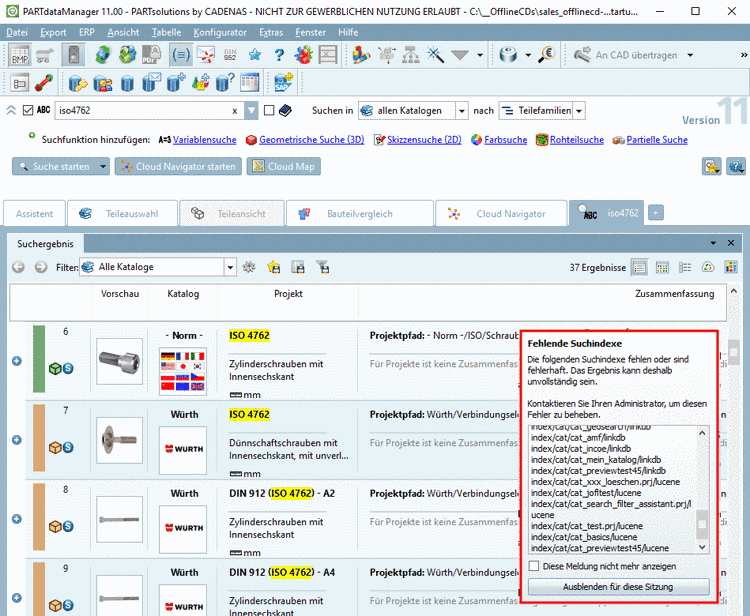This screenshot has width=750, height=616.
Task: Click the SAP toolbar icon
Action: click(284, 82)
